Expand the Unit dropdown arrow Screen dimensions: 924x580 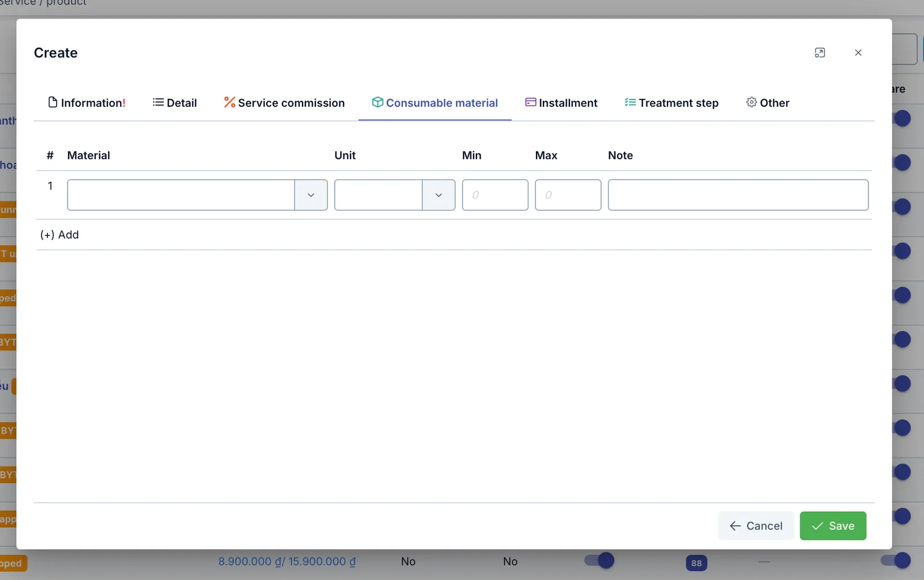click(438, 195)
